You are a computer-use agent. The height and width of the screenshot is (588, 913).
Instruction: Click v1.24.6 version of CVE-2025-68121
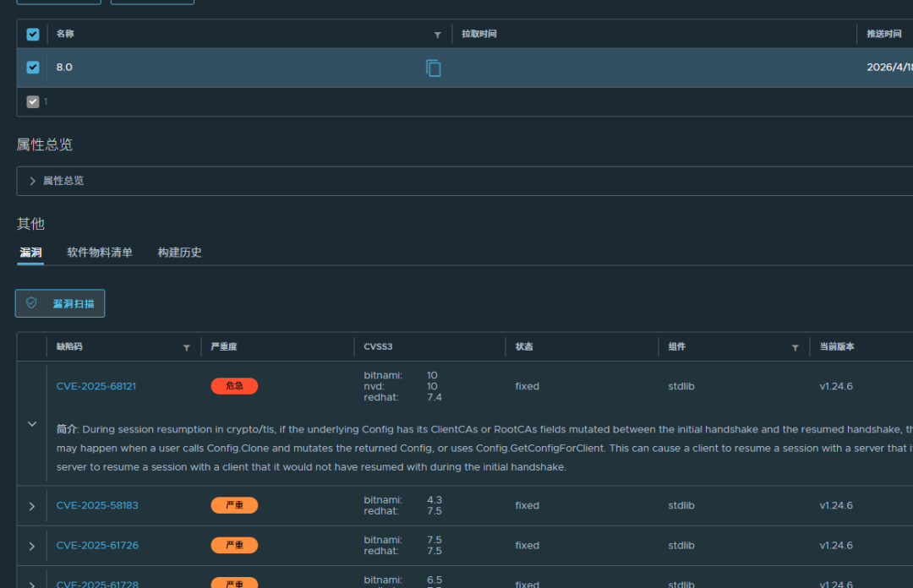[836, 386]
